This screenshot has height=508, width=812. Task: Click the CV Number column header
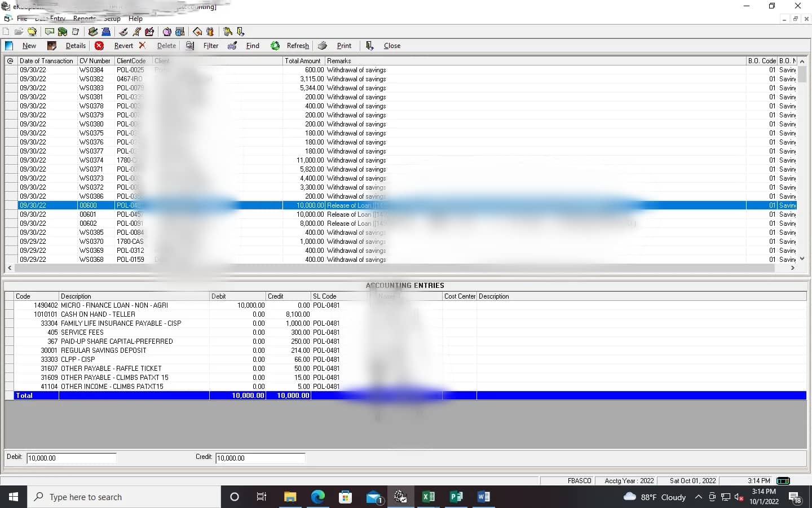pyautogui.click(x=96, y=61)
